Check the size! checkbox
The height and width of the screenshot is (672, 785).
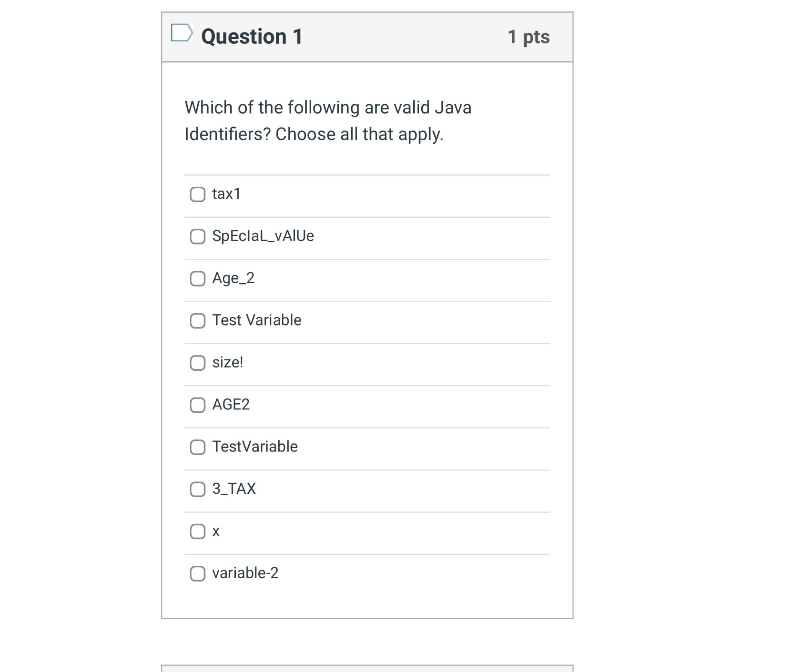pos(198,363)
